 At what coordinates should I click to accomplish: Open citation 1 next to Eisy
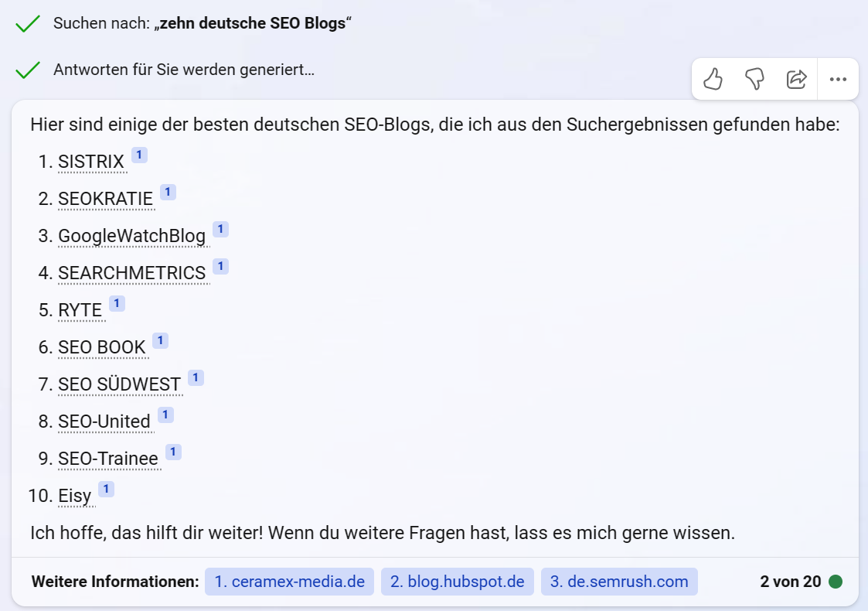coord(107,489)
